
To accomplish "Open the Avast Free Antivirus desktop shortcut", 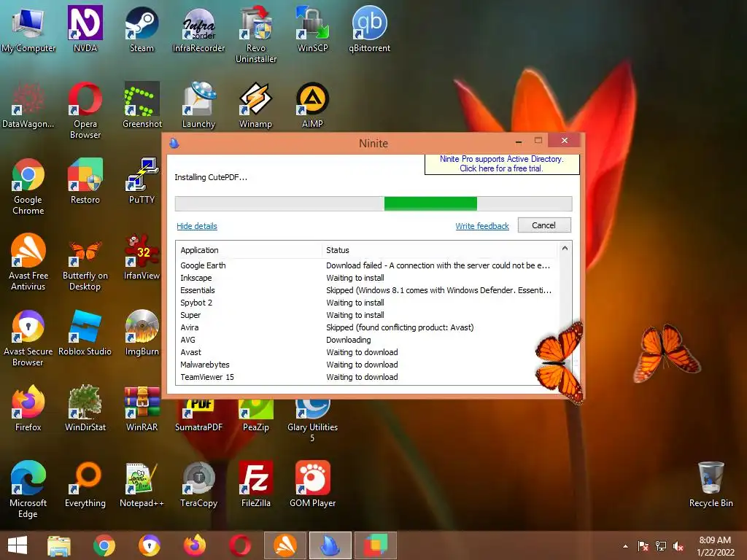I will point(28,262).
